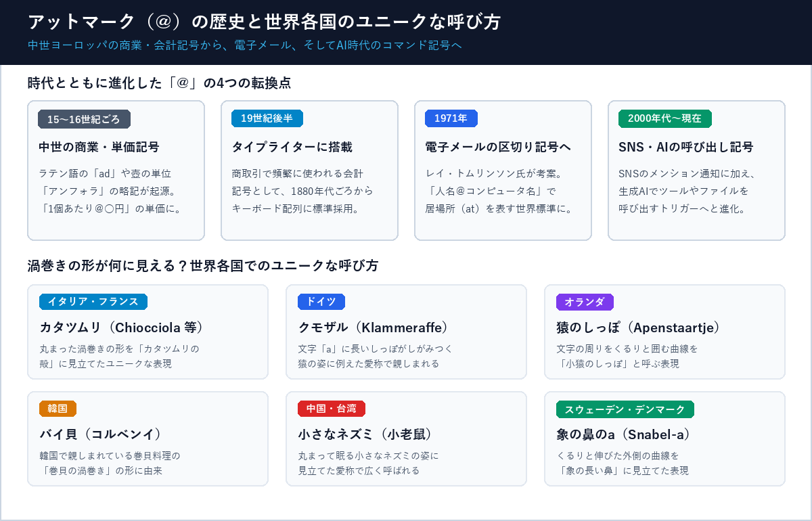Click the text line 生成AIでツールやファイルを

684,191
